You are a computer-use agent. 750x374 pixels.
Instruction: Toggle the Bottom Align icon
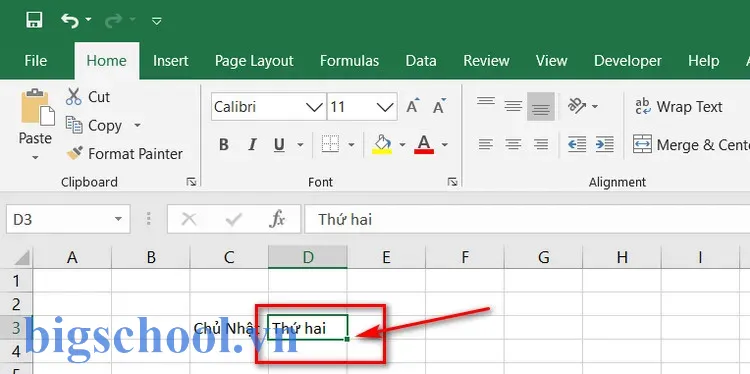pyautogui.click(x=541, y=106)
